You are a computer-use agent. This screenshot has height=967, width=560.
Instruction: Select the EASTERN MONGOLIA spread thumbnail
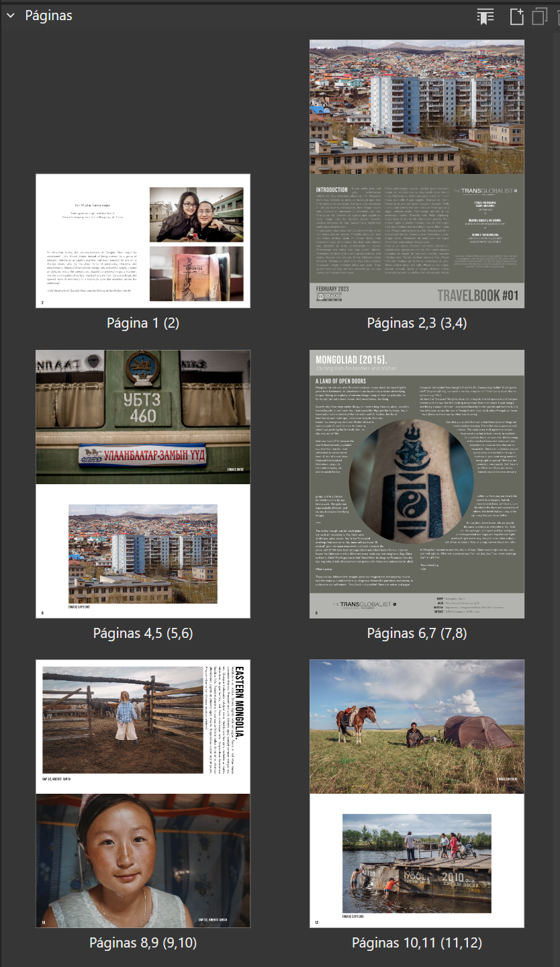[142, 792]
